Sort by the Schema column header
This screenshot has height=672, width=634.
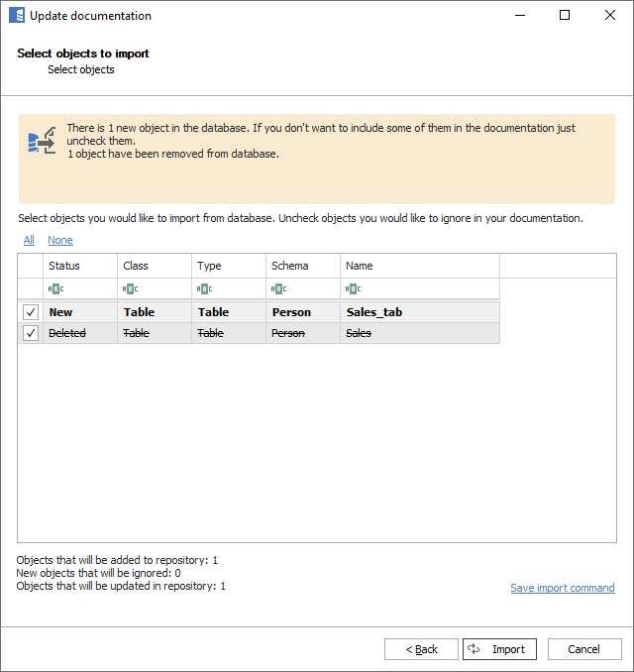tap(302, 266)
